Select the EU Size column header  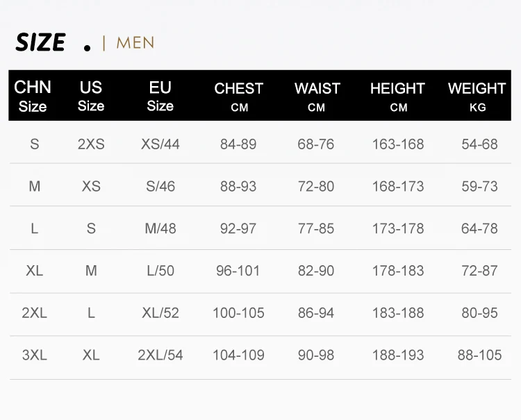160,96
